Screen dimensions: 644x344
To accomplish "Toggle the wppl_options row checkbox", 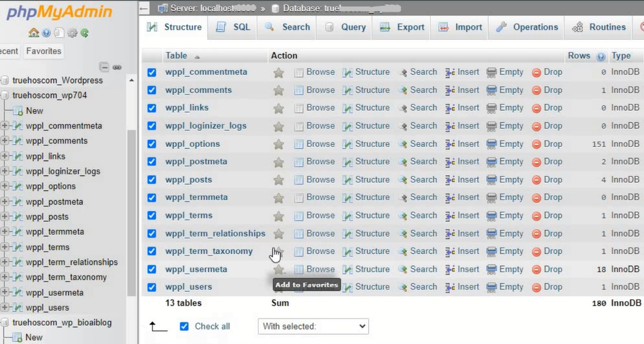I will click(152, 144).
